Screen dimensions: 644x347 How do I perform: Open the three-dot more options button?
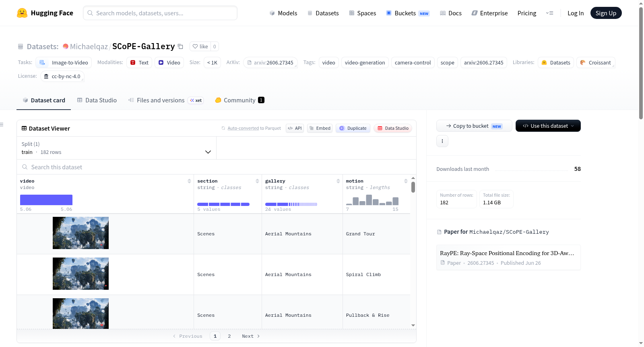click(442, 141)
